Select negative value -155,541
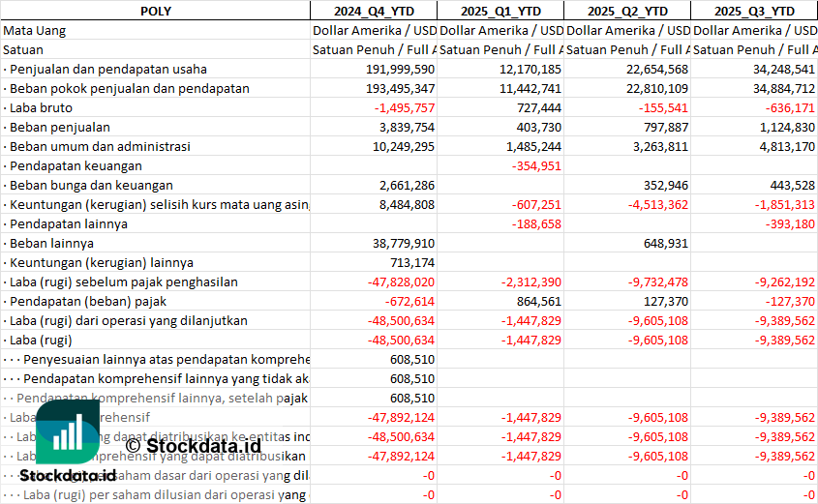 663,108
